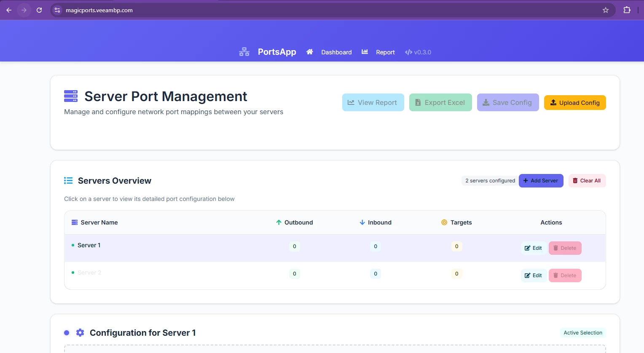Open the Report page
The height and width of the screenshot is (353, 644).
click(x=385, y=52)
